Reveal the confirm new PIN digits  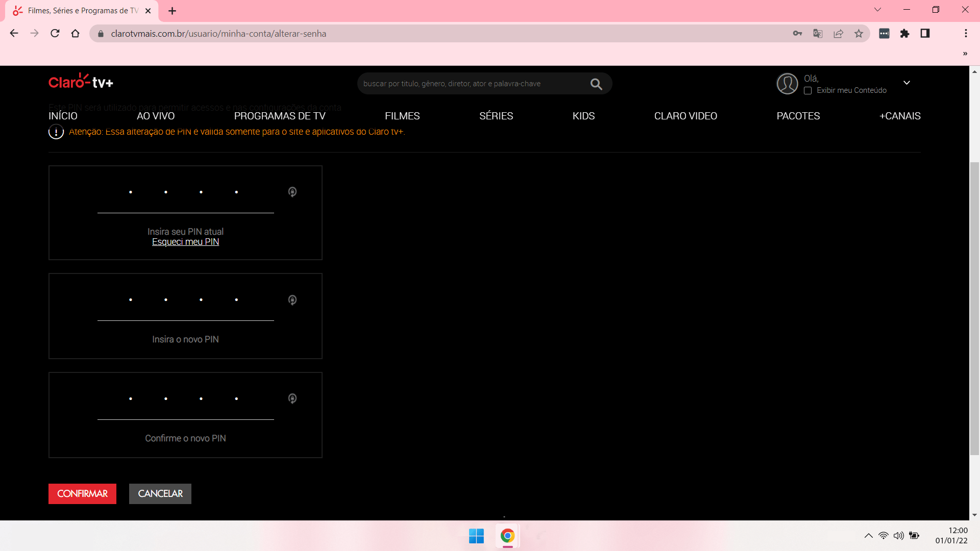pyautogui.click(x=292, y=398)
